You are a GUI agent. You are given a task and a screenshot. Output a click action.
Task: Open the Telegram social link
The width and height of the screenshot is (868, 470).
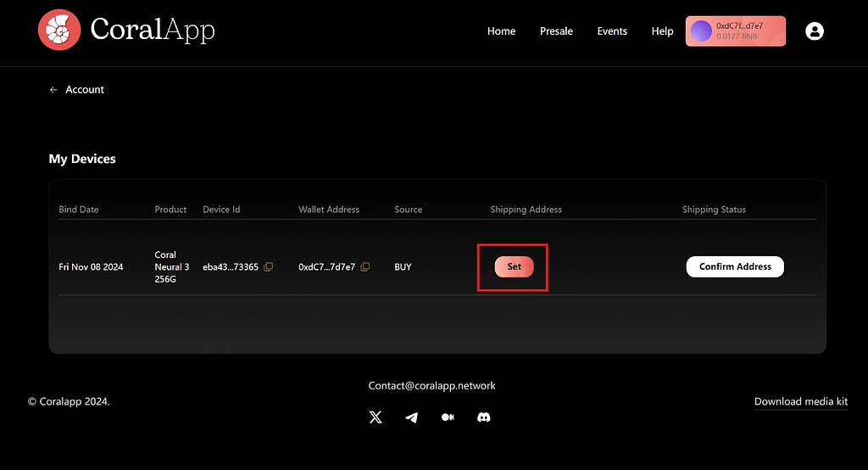(x=411, y=417)
